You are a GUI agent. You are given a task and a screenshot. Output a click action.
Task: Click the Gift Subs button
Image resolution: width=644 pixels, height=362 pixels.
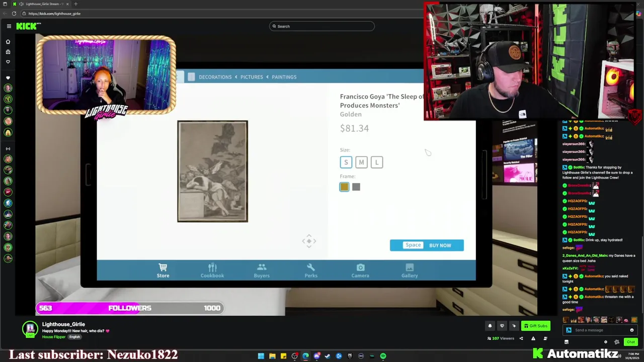coord(535,326)
